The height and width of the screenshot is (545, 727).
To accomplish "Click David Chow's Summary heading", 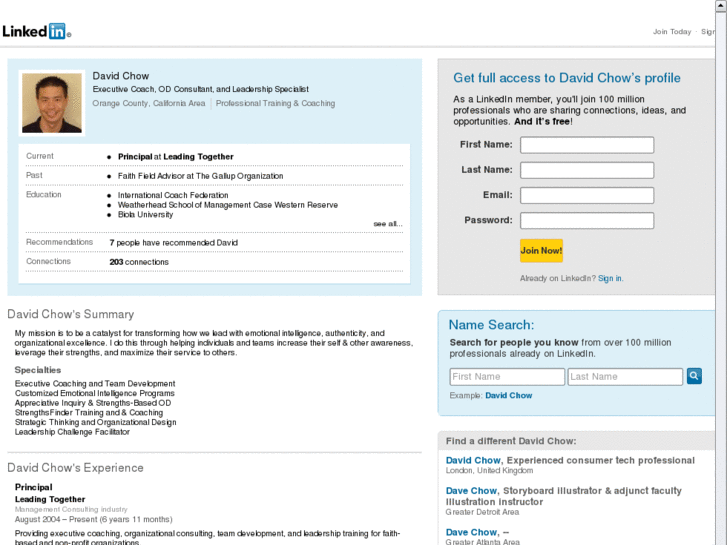I will click(70, 314).
